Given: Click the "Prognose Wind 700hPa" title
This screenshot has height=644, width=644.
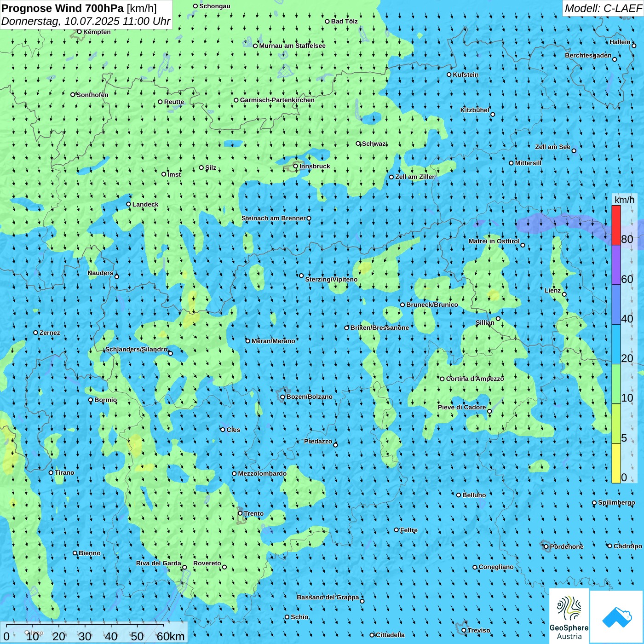Looking at the screenshot, I should (63, 8).
